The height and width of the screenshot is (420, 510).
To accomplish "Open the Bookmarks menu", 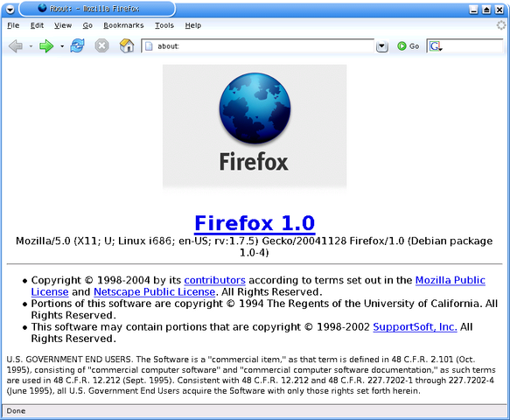I will click(123, 25).
